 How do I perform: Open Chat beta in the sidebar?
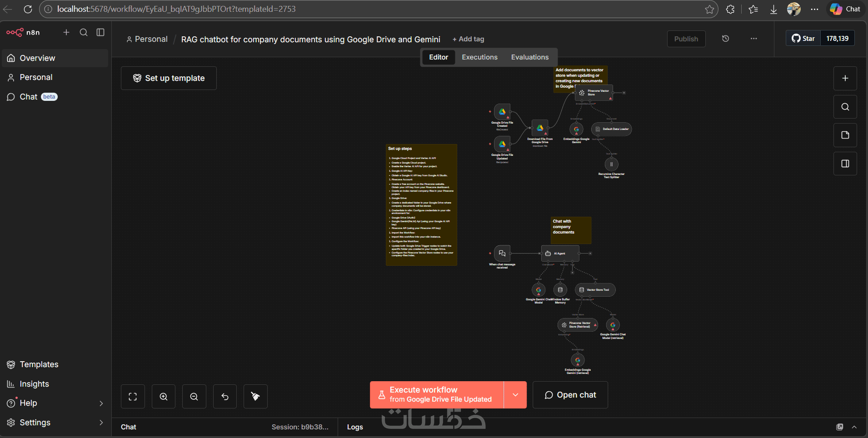55,97
